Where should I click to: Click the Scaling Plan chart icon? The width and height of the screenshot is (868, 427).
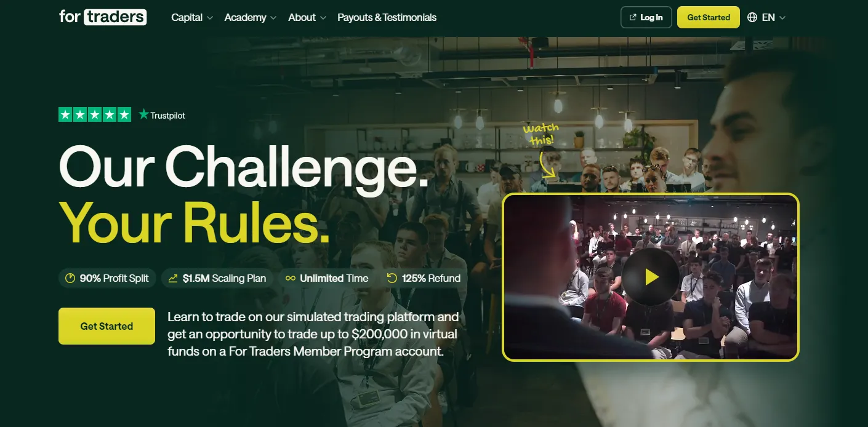(173, 278)
